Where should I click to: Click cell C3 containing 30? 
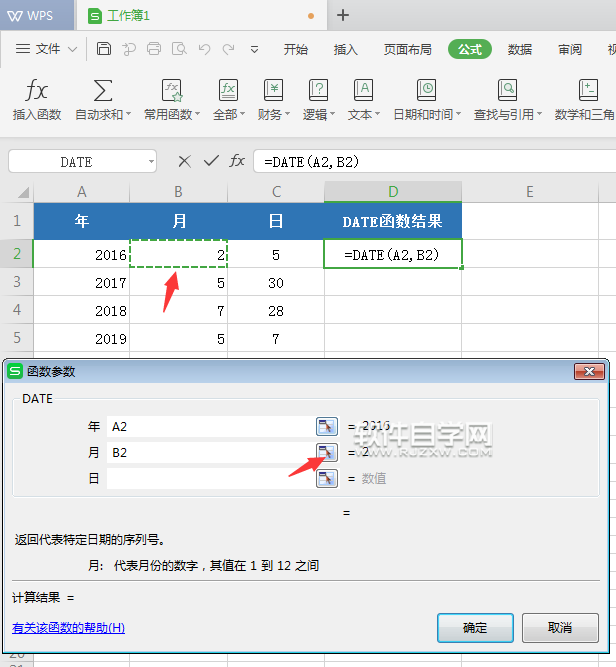(x=276, y=282)
